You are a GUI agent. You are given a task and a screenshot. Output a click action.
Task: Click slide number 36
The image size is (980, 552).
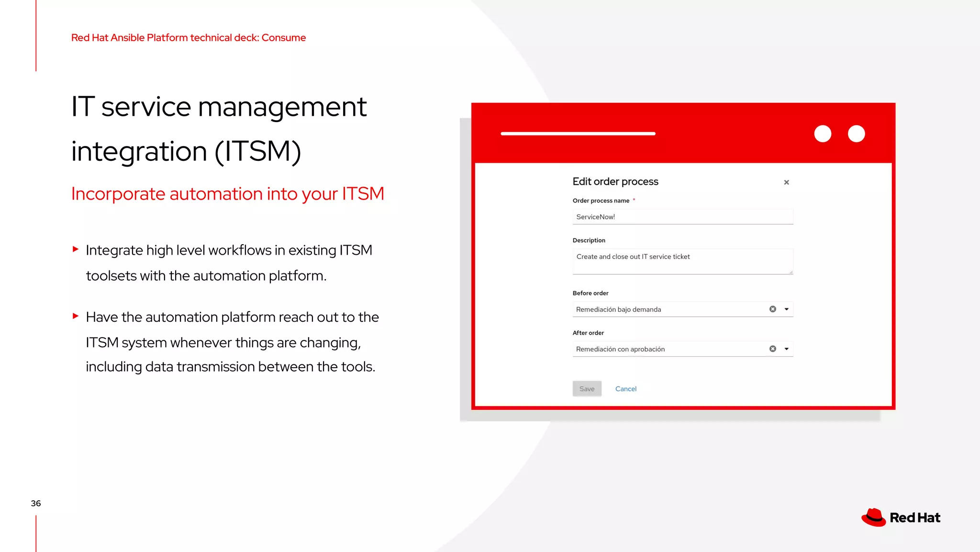click(x=36, y=503)
